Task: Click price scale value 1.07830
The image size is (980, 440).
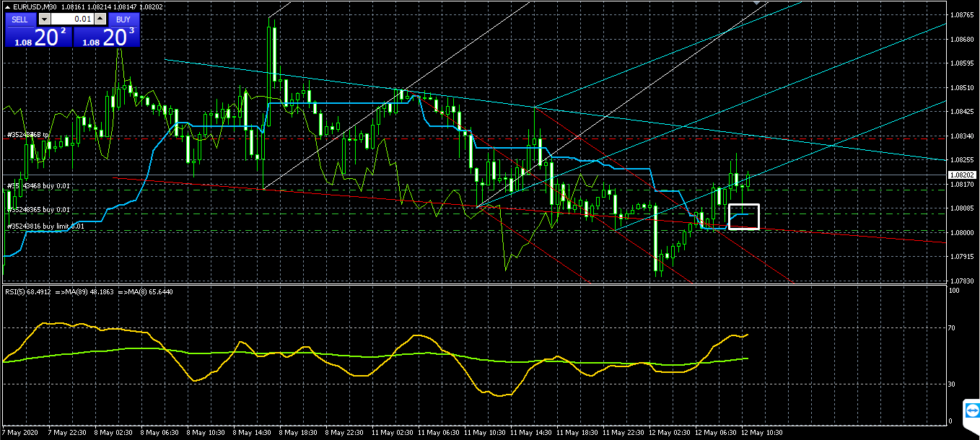Action: (963, 281)
